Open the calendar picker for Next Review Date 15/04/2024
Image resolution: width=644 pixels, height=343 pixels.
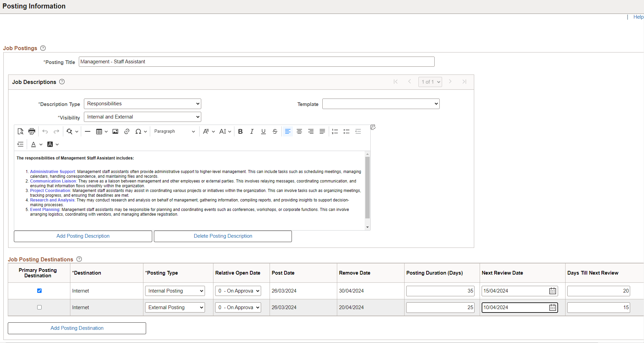[x=552, y=291]
